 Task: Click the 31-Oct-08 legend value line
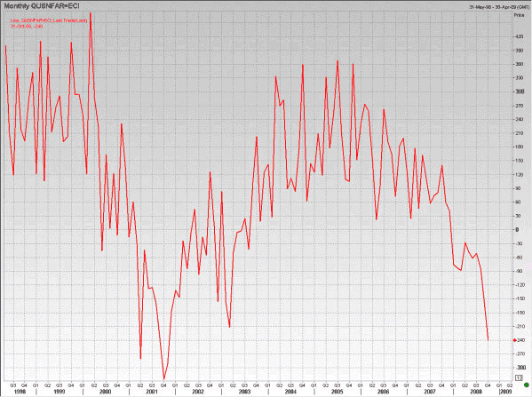[x=27, y=26]
